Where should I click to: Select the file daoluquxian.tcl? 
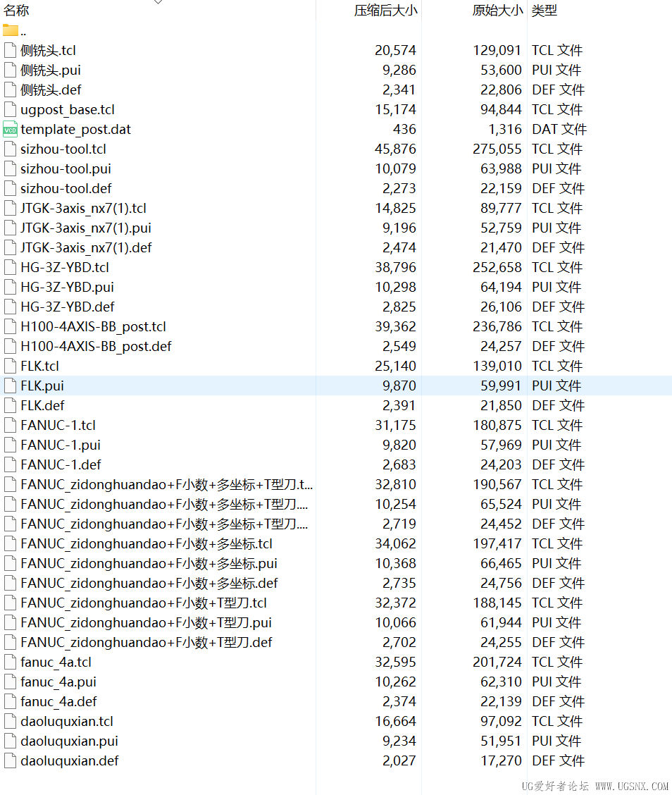(67, 721)
